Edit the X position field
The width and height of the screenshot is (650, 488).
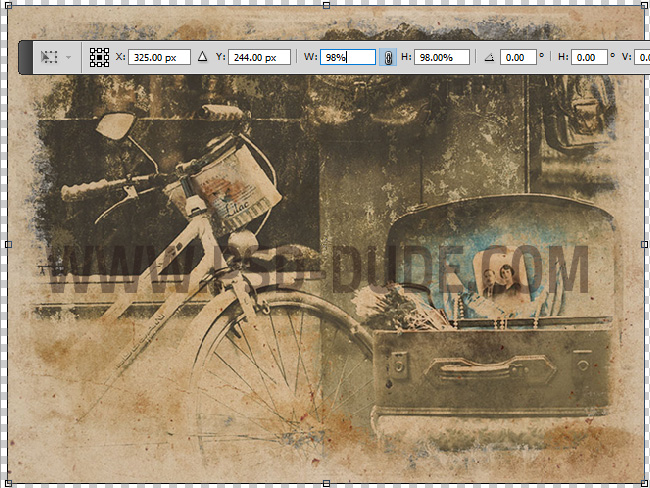[160, 57]
